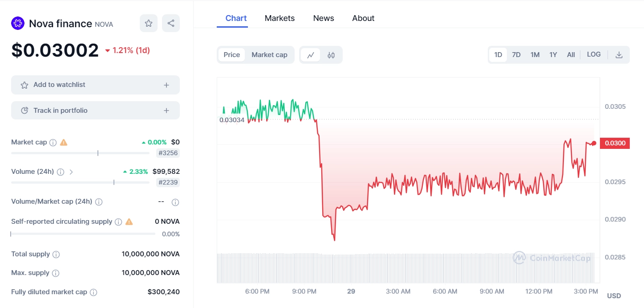Click the share icon next to NOVA
644x308 pixels.
(x=171, y=23)
